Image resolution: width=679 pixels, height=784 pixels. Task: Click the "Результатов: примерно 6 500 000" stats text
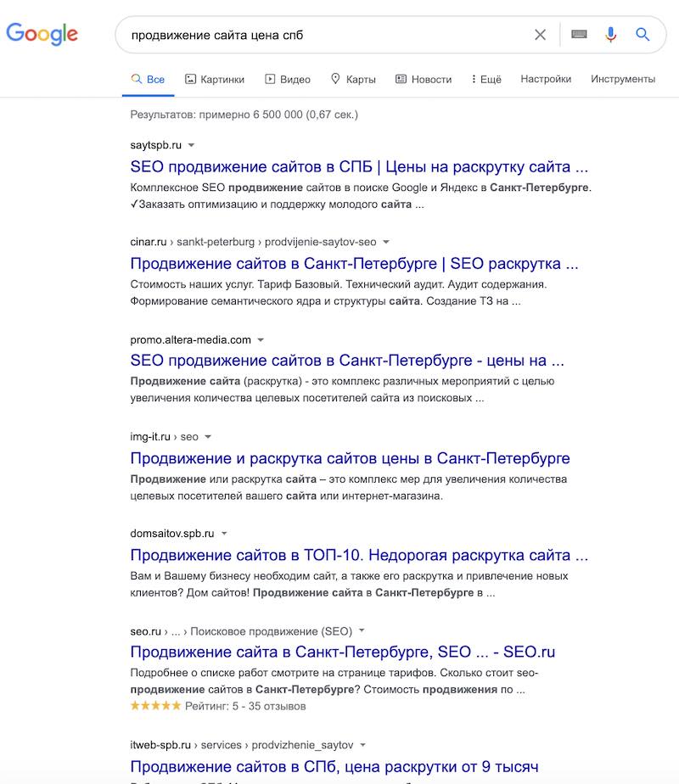[x=244, y=115]
